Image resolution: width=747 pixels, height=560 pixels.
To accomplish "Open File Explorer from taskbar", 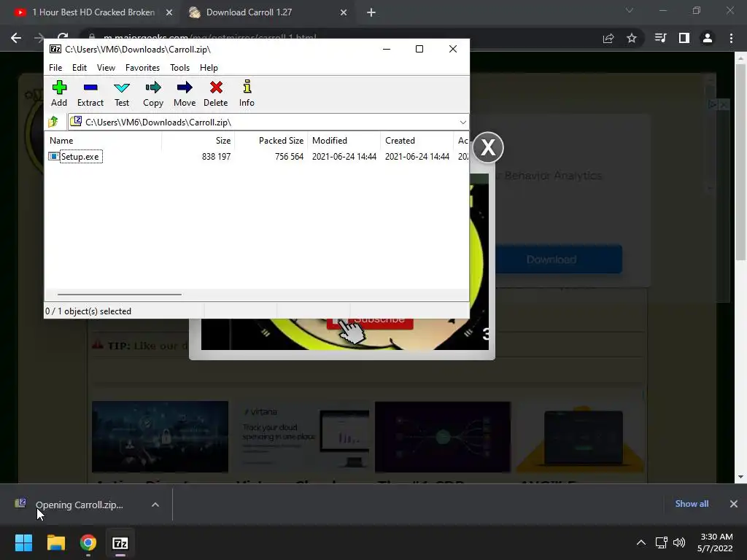I will coord(55,542).
